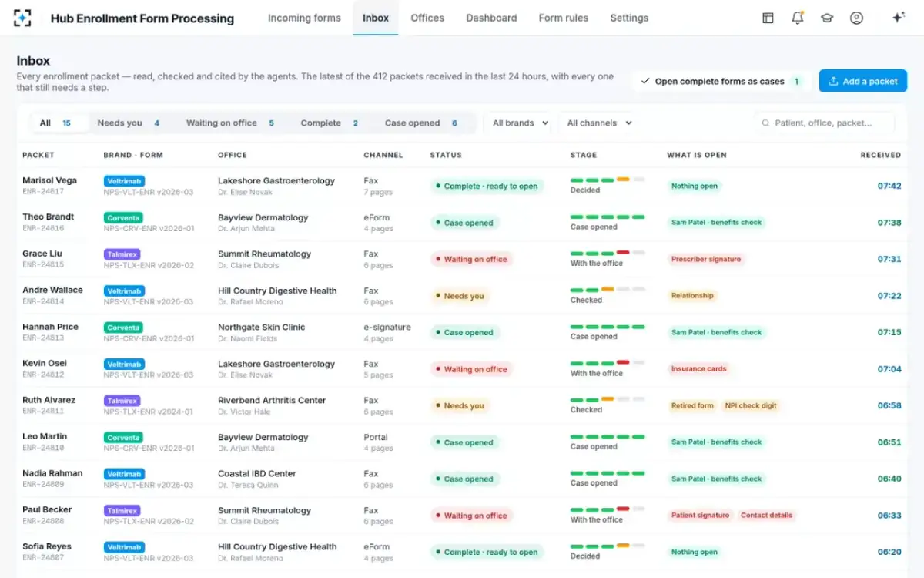Open Marisol Vega's packet
924x578 pixels.
462,186
